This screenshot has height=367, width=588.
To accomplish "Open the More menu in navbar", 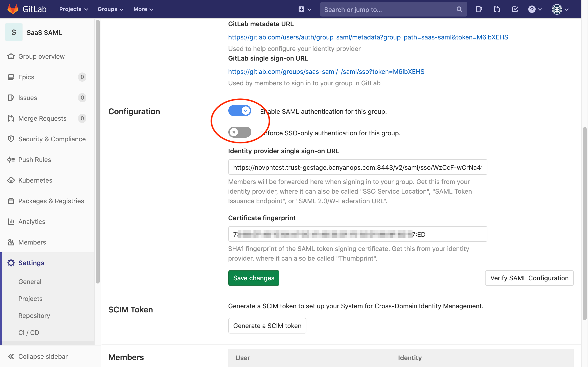I will pyautogui.click(x=143, y=9).
